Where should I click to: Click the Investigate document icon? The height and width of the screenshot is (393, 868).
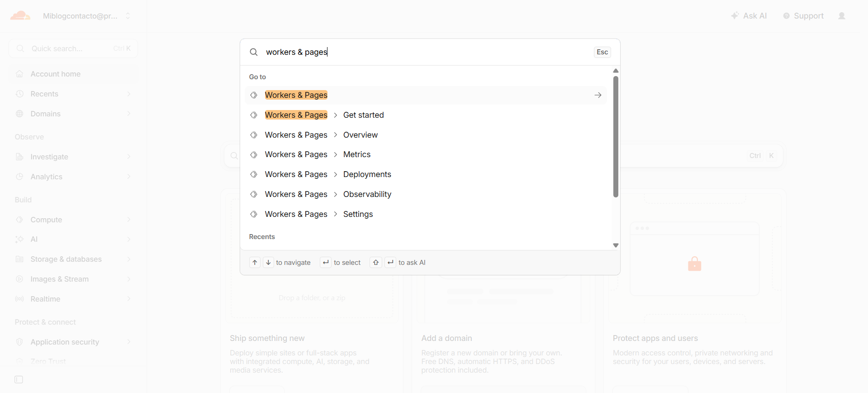click(19, 157)
